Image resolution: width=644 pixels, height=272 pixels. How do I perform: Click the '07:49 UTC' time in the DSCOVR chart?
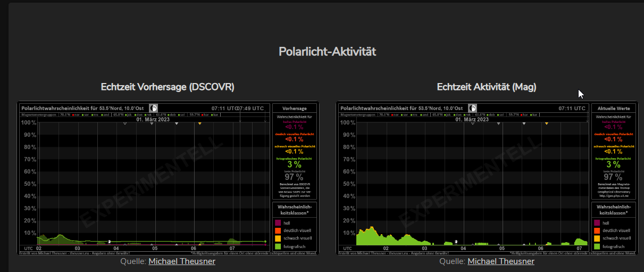(250, 109)
